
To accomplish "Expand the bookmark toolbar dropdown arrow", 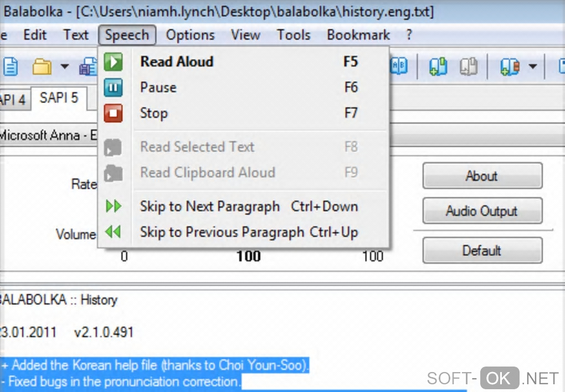I will pyautogui.click(x=532, y=66).
